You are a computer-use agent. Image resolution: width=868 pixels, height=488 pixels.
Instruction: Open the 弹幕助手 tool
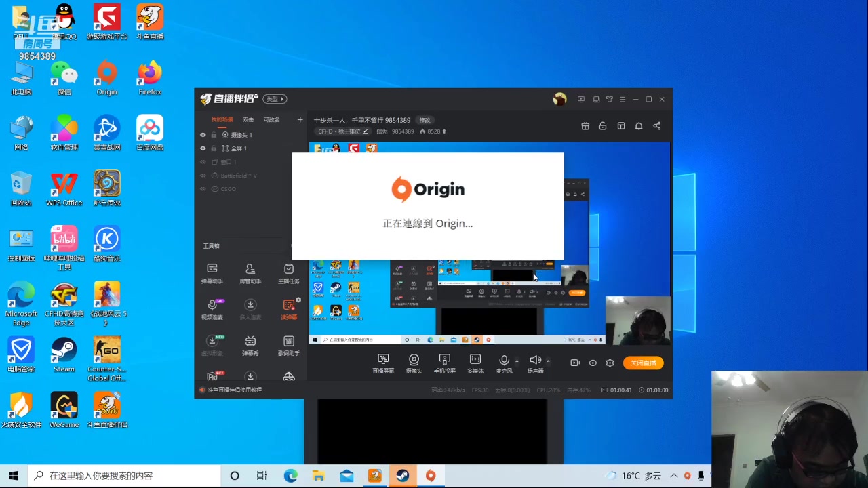[212, 272]
